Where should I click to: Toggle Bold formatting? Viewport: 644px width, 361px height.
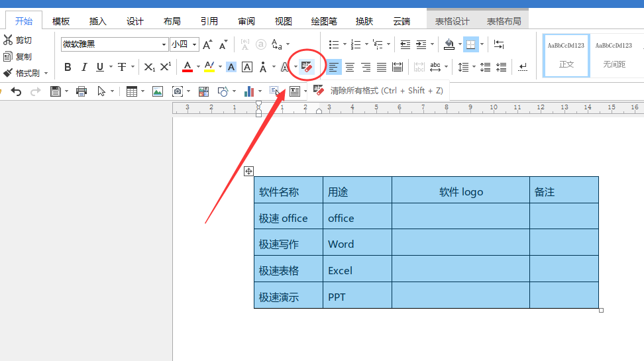(x=68, y=67)
